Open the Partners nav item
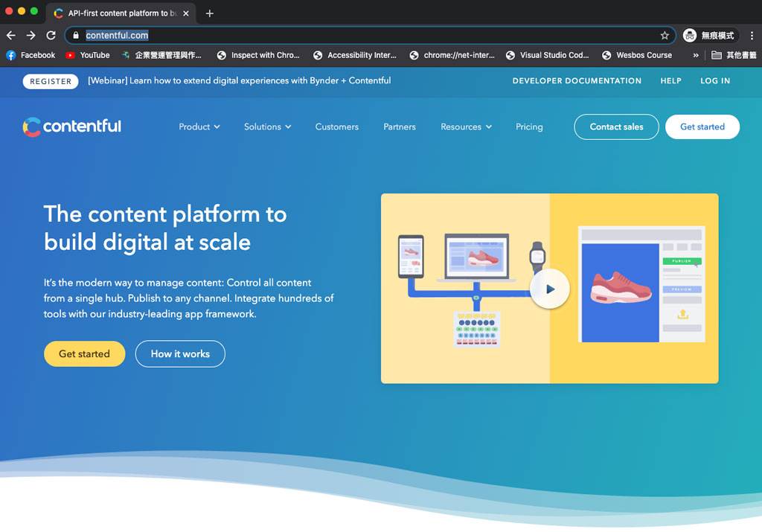Viewport: 762px width, 532px height. tap(400, 126)
